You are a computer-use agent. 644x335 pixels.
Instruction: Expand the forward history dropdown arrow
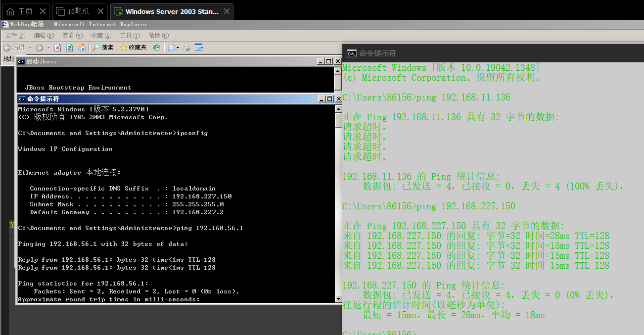pyautogui.click(x=47, y=48)
